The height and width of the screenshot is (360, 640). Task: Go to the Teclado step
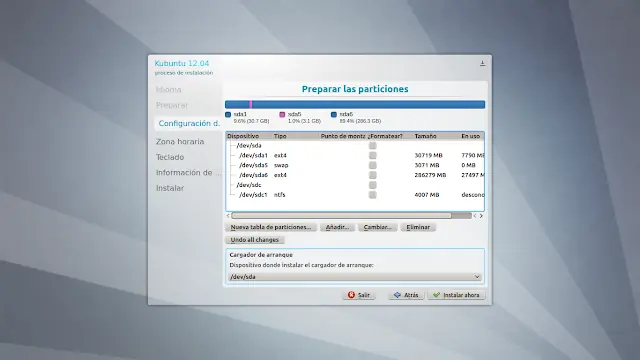pyautogui.click(x=170, y=157)
